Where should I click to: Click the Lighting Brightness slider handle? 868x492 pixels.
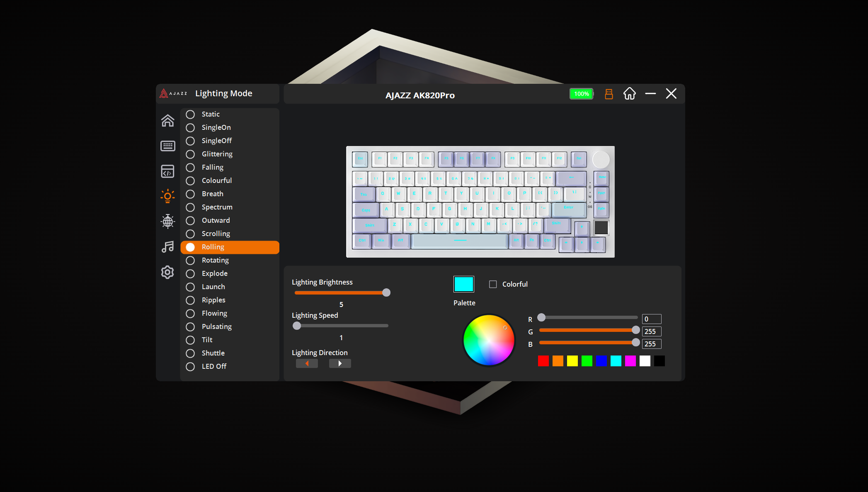386,292
